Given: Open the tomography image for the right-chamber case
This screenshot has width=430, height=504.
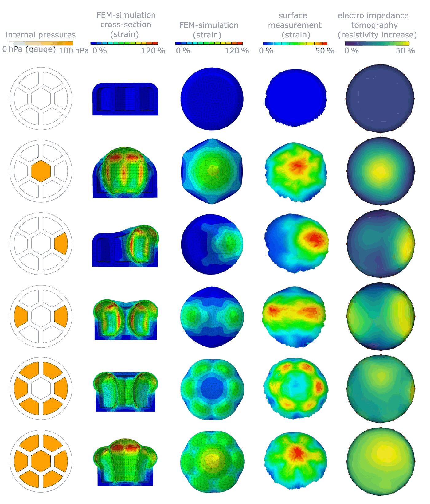Looking at the screenshot, I should coord(381,244).
